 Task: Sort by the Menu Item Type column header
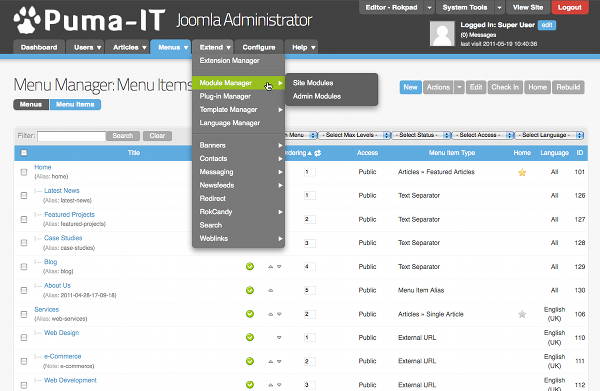coord(452,153)
